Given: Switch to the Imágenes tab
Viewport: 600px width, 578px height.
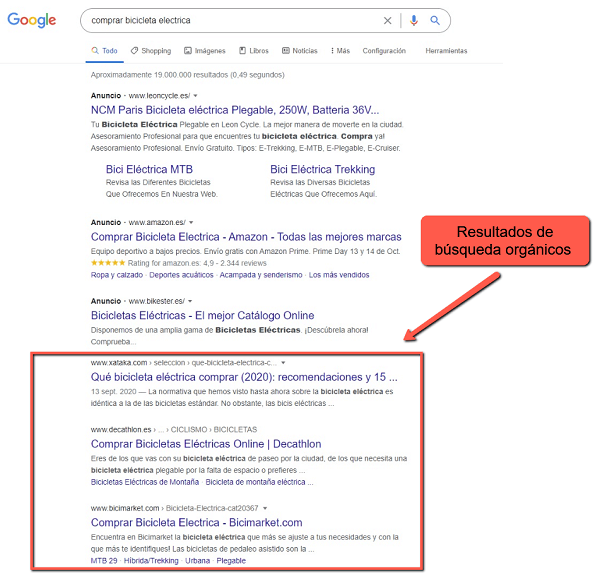Looking at the screenshot, I should pyautogui.click(x=205, y=51).
